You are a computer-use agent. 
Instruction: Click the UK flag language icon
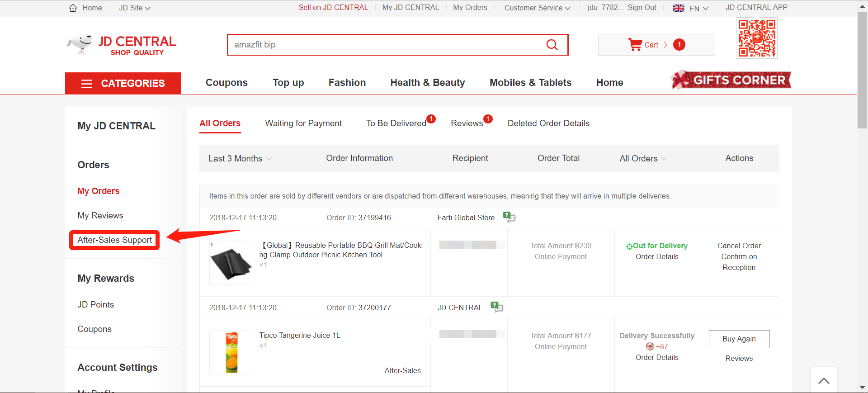point(679,8)
